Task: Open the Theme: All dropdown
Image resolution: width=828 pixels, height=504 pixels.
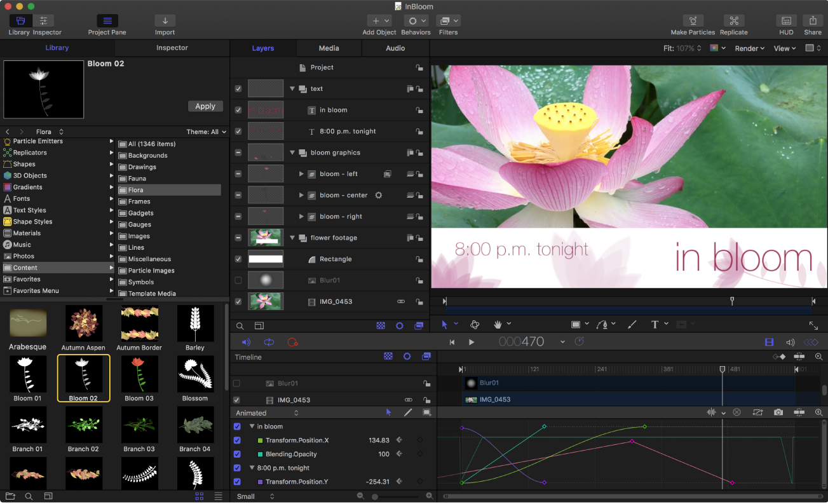Action: (205, 132)
